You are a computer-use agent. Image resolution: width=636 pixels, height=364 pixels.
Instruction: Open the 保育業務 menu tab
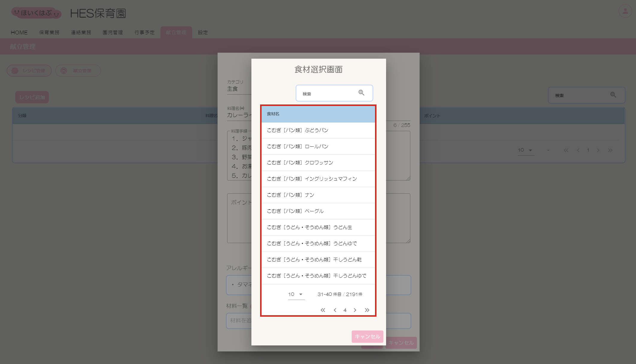pos(49,32)
